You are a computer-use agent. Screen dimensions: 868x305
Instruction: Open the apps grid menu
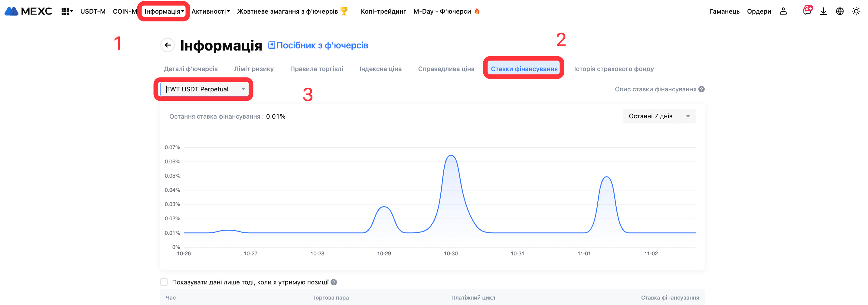click(x=66, y=11)
